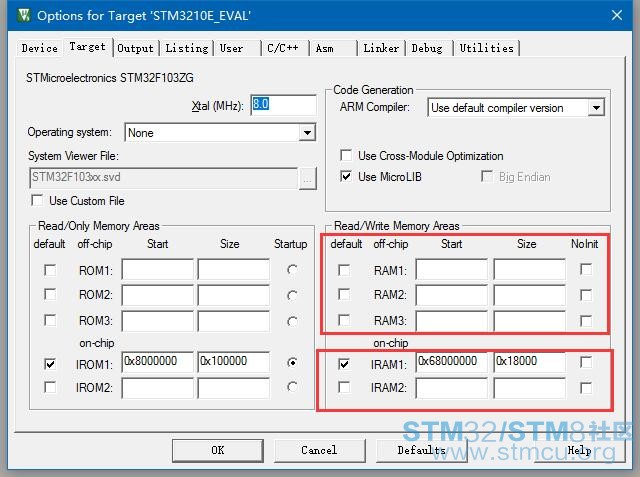Click the IRAM2 Start field
The width and height of the screenshot is (640, 477).
click(x=451, y=388)
